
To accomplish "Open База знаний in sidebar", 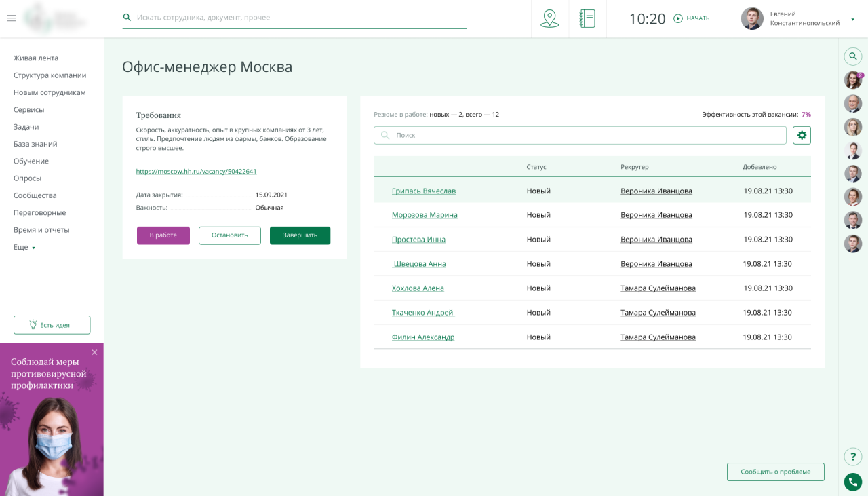I will pos(35,144).
